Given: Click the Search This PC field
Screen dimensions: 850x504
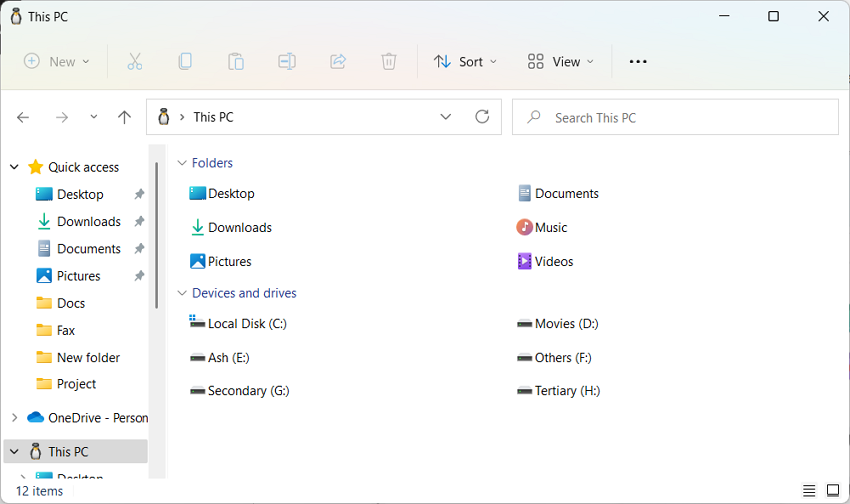Looking at the screenshot, I should 676,118.
